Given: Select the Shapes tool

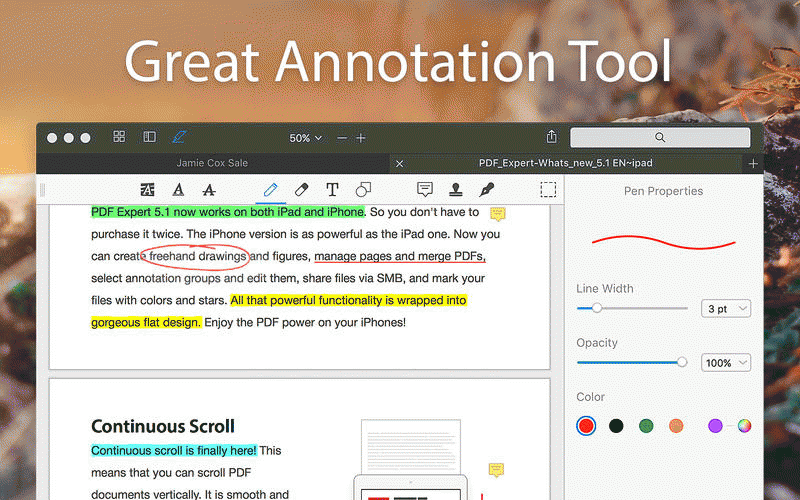Looking at the screenshot, I should [363, 190].
